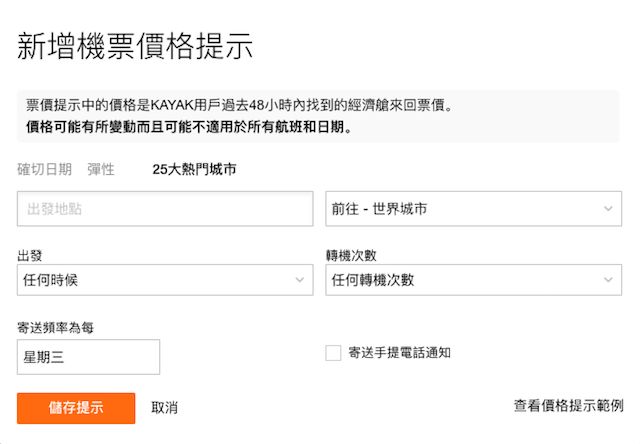Cancel via the 取消 link
This screenshot has height=444, width=640.
pos(164,407)
